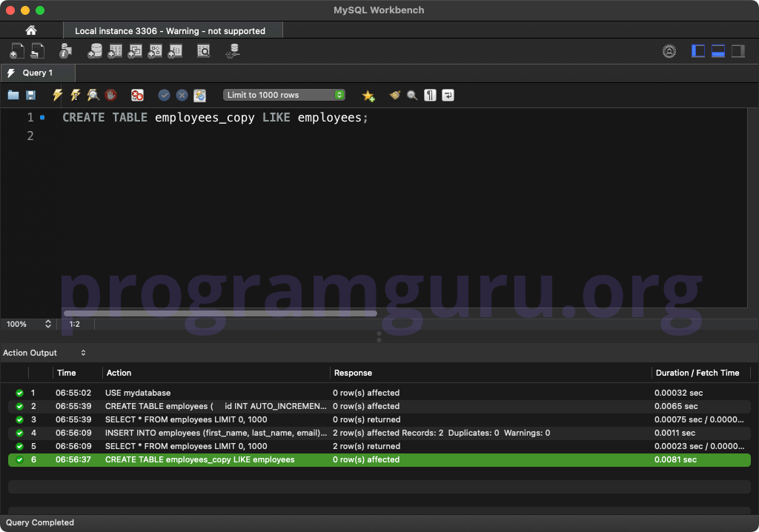Toggle auto-commit mode
Screen dimensions: 759x532
[200, 95]
